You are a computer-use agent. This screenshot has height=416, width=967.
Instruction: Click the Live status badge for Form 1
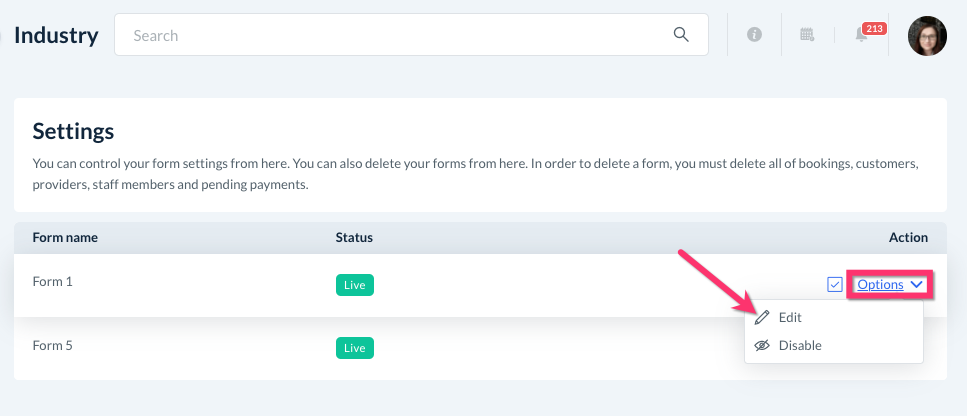[x=354, y=285]
